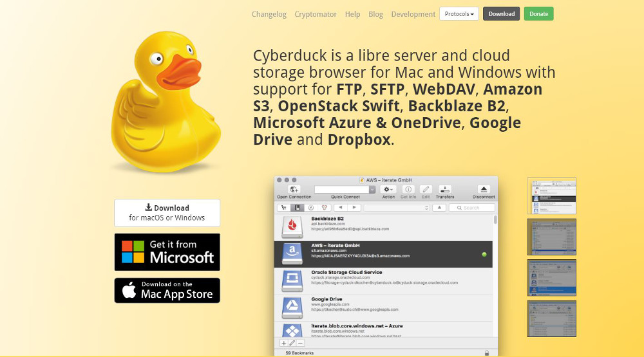
Task: Select the Bookmarks view icon
Action: (x=298, y=208)
